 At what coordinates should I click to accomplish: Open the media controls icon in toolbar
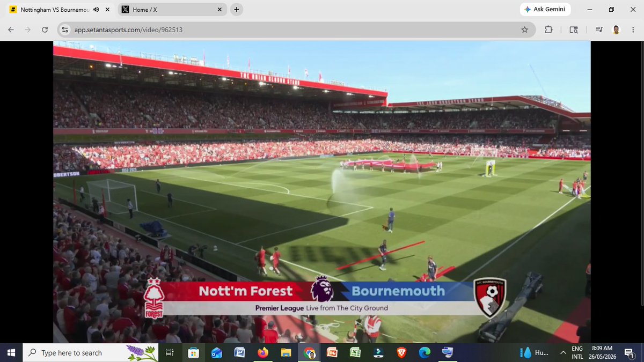point(599,30)
